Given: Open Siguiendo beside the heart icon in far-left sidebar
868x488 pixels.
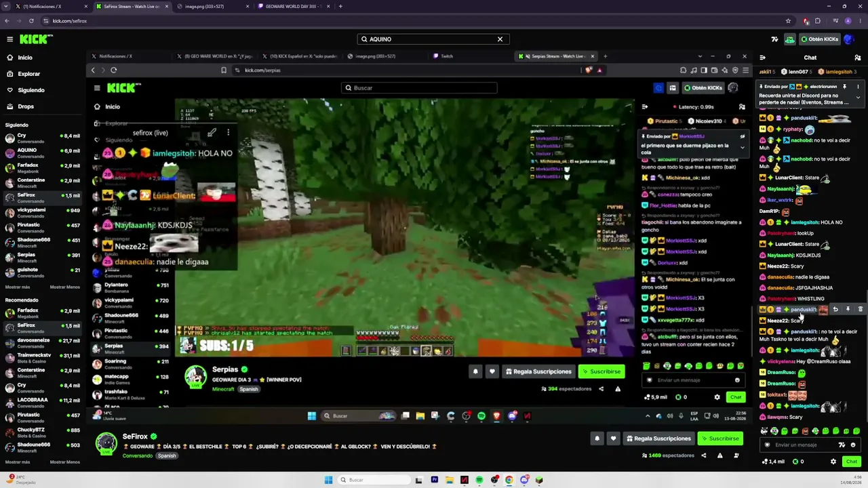Looking at the screenshot, I should (31, 90).
